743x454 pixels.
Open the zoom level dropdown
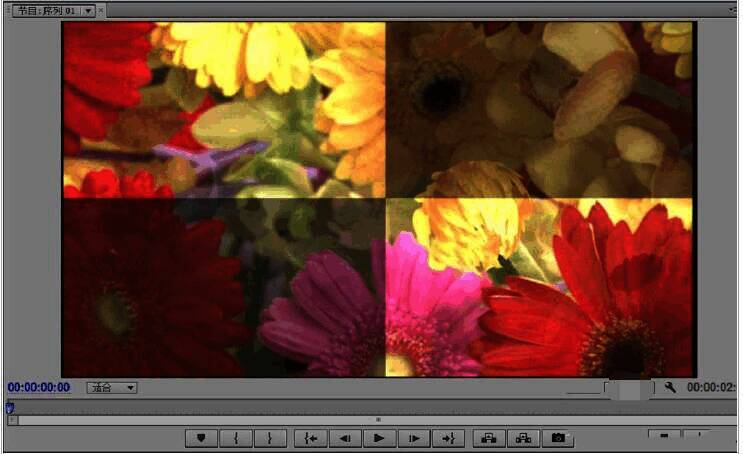tap(112, 388)
